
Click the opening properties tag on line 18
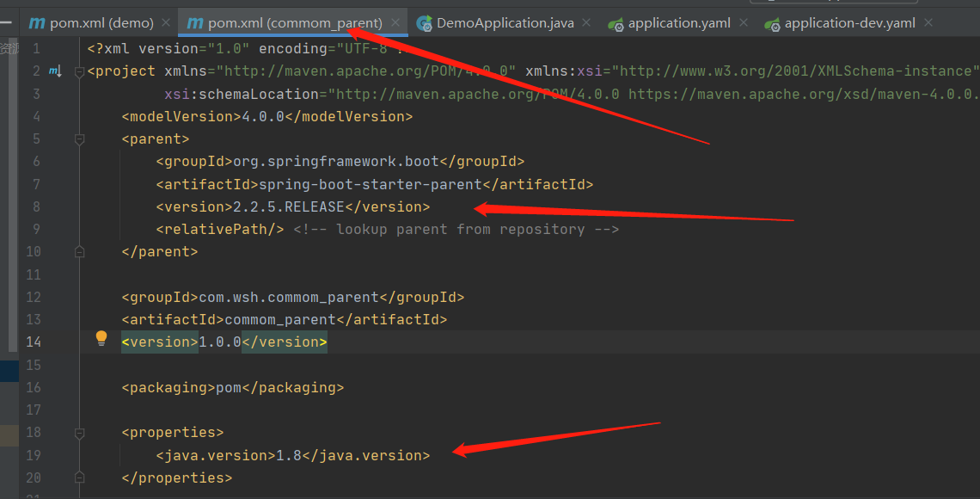point(173,433)
